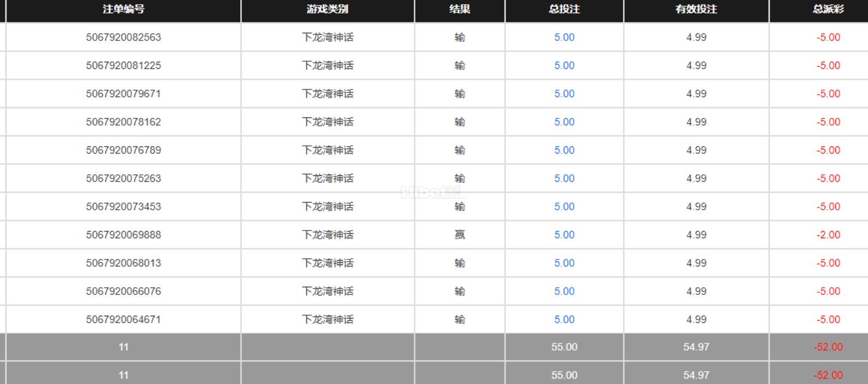This screenshot has width=868, height=384.
Task: Click the 注单编号 column header
Action: pos(123,9)
